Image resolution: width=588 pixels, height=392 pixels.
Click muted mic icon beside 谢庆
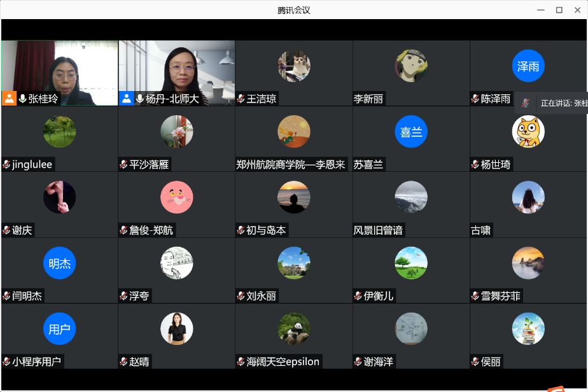(6, 230)
